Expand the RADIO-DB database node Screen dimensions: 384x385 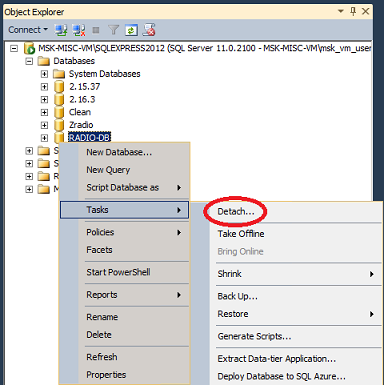(x=44, y=138)
